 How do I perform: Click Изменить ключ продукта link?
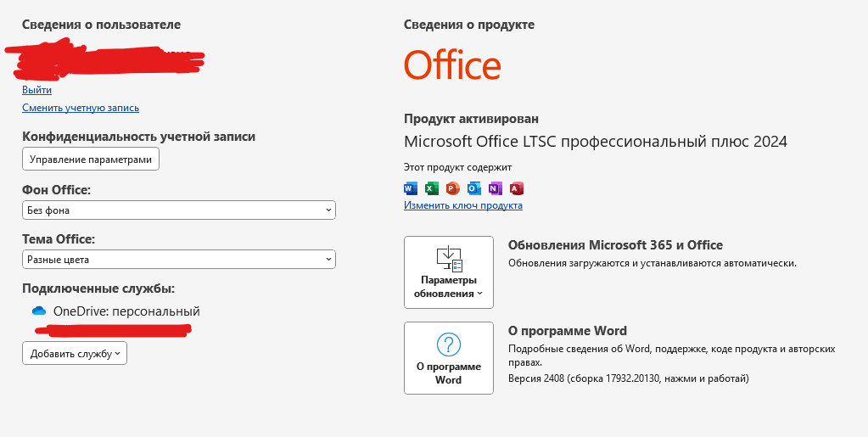pyautogui.click(x=463, y=205)
